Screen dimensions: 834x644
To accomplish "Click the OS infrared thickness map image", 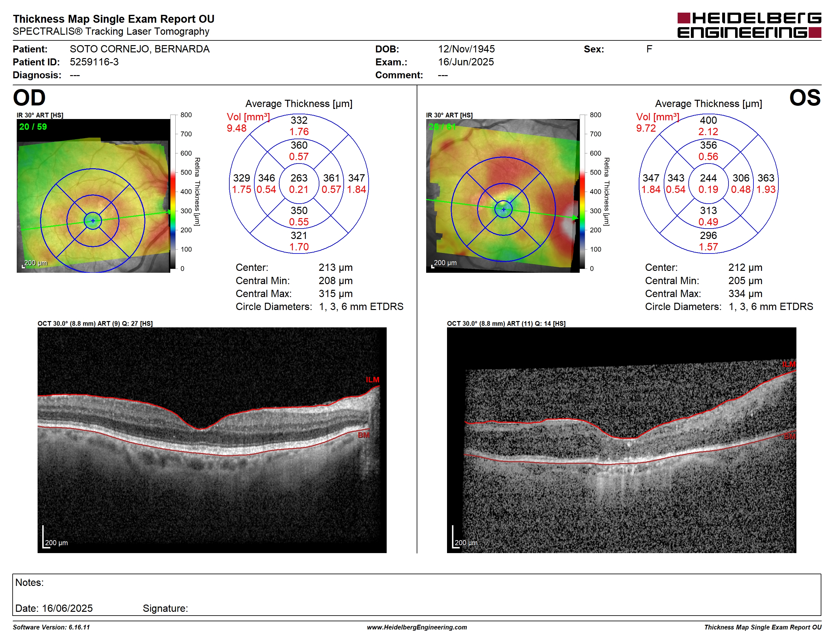I will [x=503, y=196].
